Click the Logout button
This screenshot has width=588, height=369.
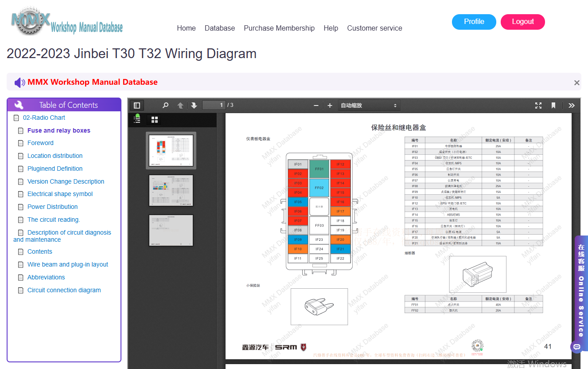523,22
